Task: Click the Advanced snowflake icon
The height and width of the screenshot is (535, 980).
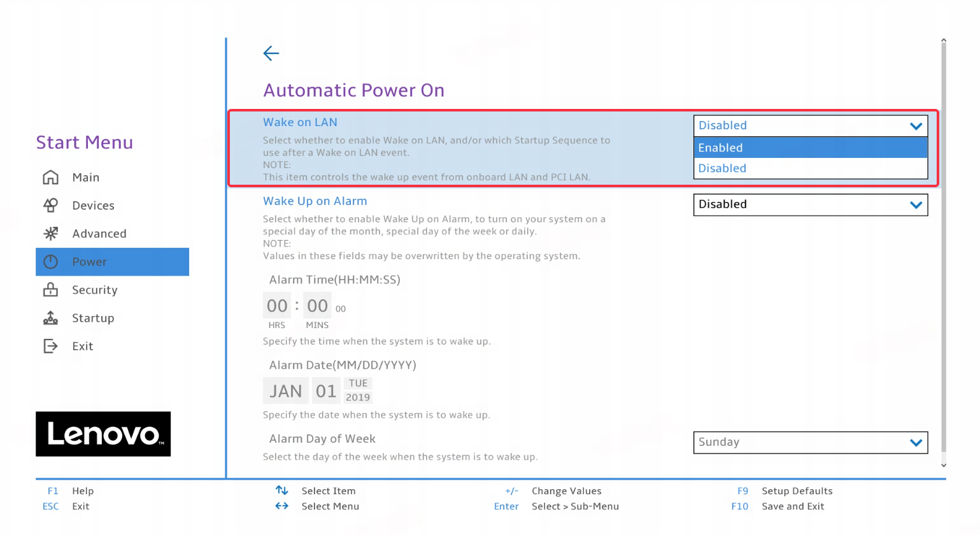Action: coord(50,233)
